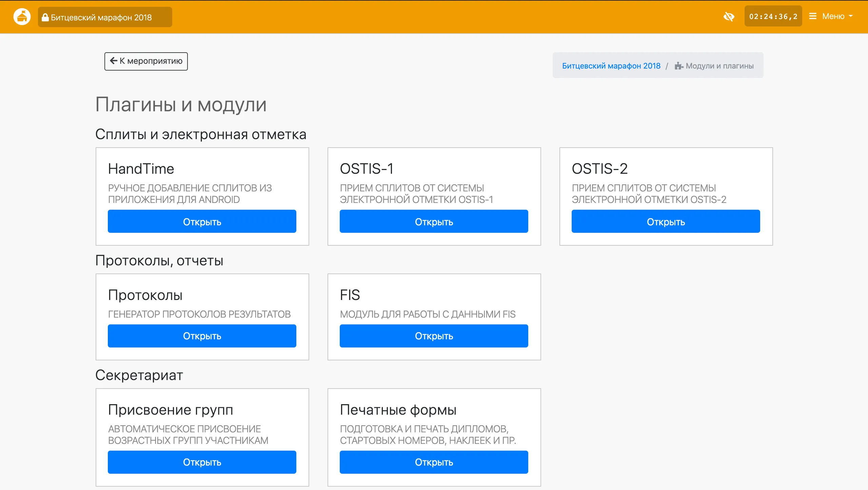This screenshot has width=868, height=490.
Task: Open the OSTIS-2 module
Action: (666, 222)
